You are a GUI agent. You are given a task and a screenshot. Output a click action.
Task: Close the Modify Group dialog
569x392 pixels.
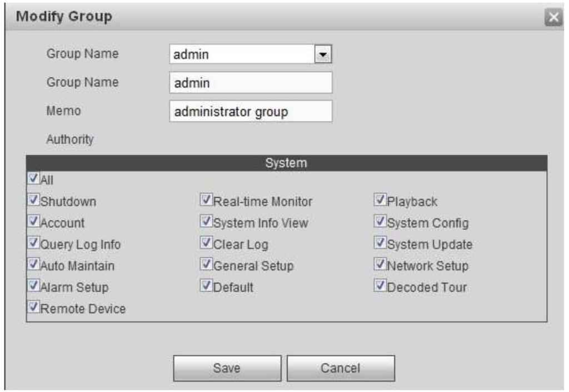point(553,17)
